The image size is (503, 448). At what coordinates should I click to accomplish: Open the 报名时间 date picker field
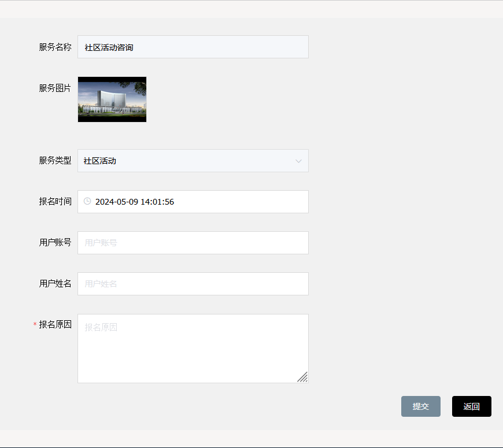tap(193, 202)
